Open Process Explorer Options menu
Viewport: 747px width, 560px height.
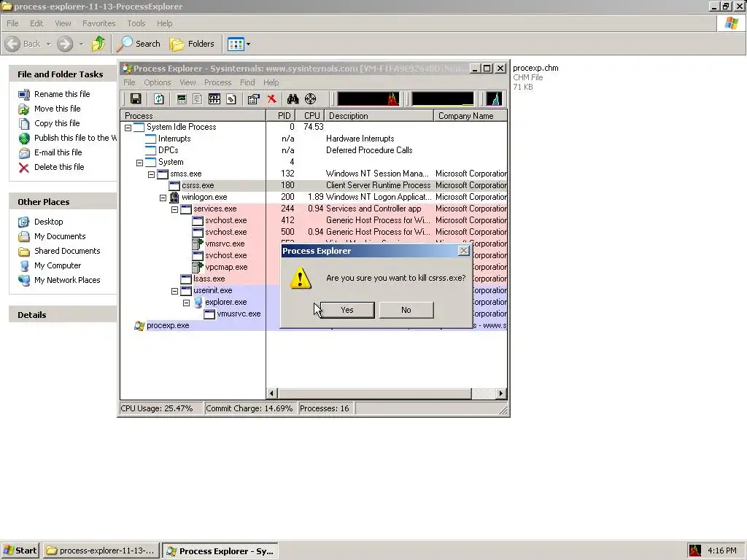coord(158,82)
